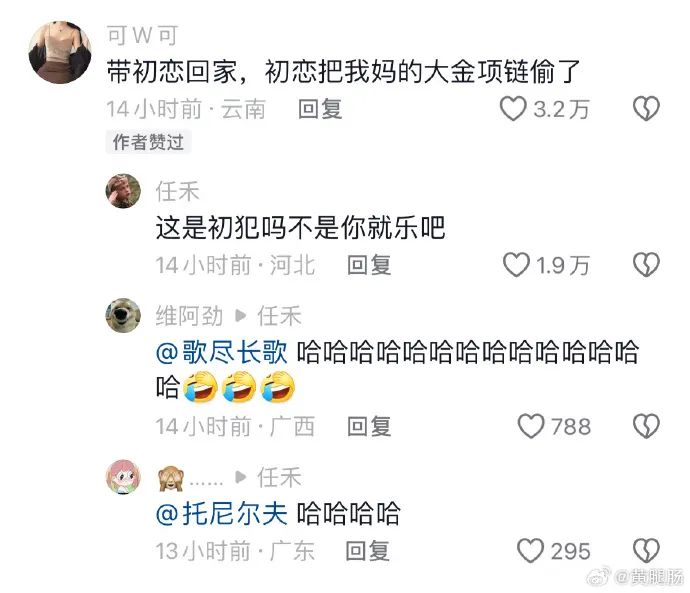690x593 pixels.
Task: Tap broken heart on the 295-like reply
Action: [646, 550]
